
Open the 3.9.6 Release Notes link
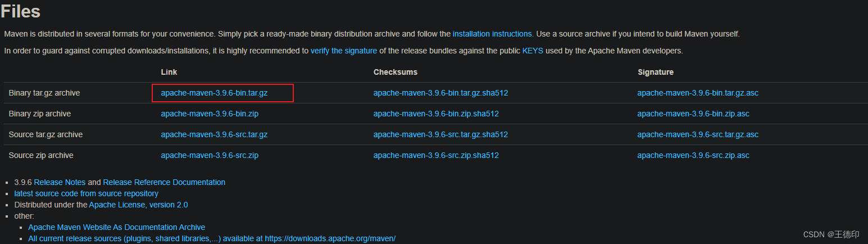tap(60, 182)
